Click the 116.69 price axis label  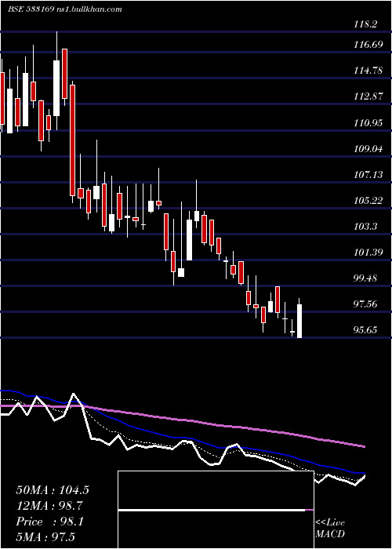click(368, 45)
